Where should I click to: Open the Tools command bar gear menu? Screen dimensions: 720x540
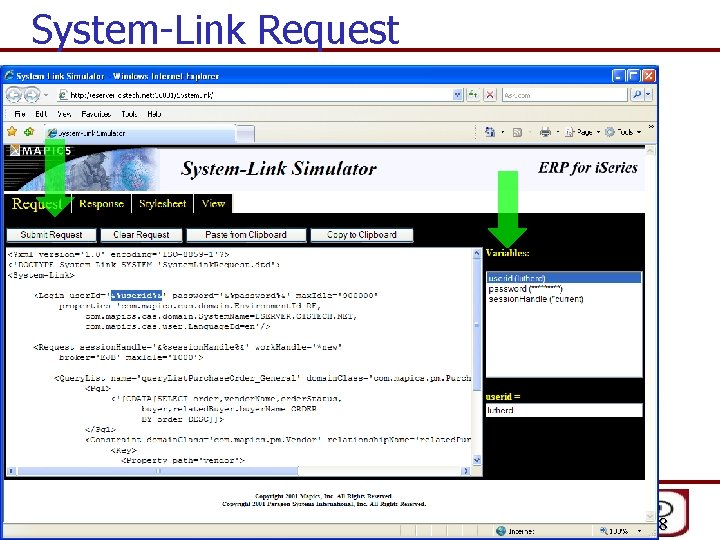tap(623, 132)
